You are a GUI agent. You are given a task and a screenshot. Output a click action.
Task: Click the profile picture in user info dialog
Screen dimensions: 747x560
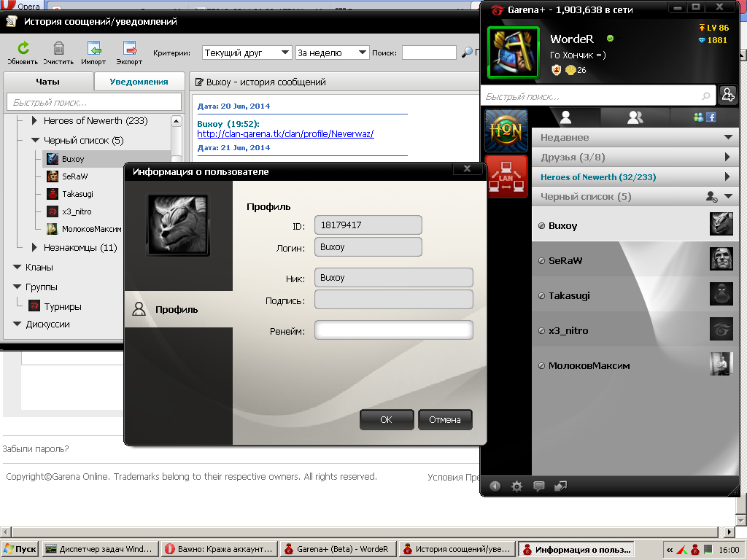click(178, 225)
